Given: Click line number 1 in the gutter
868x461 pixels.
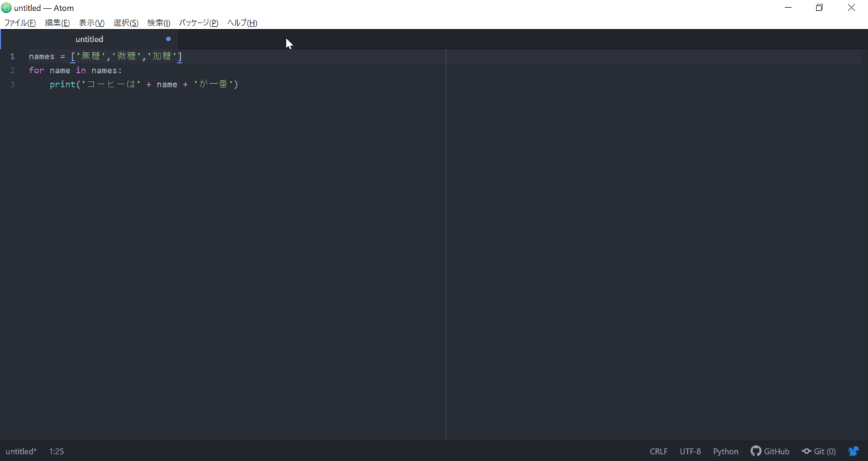Looking at the screenshot, I should tap(12, 56).
